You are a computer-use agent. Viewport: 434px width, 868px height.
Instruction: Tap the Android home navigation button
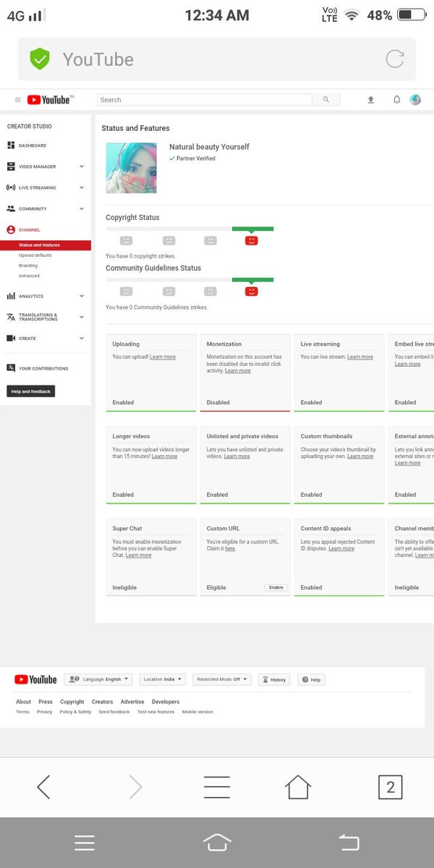(x=217, y=842)
